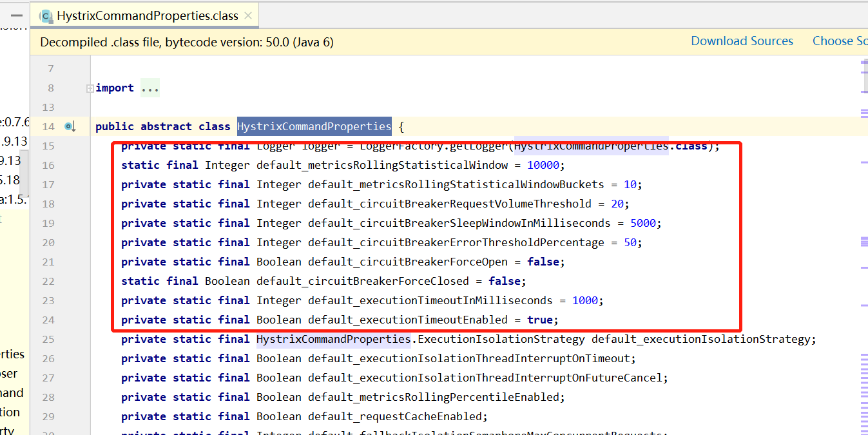Click the value 5000 on line 19
The image size is (868, 435).
pos(642,223)
